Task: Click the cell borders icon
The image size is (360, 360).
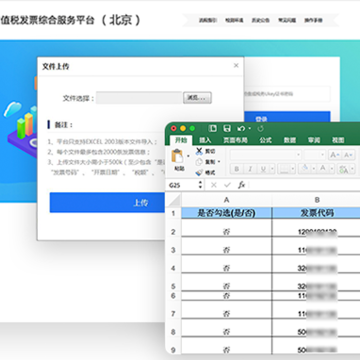Action: pos(284,169)
